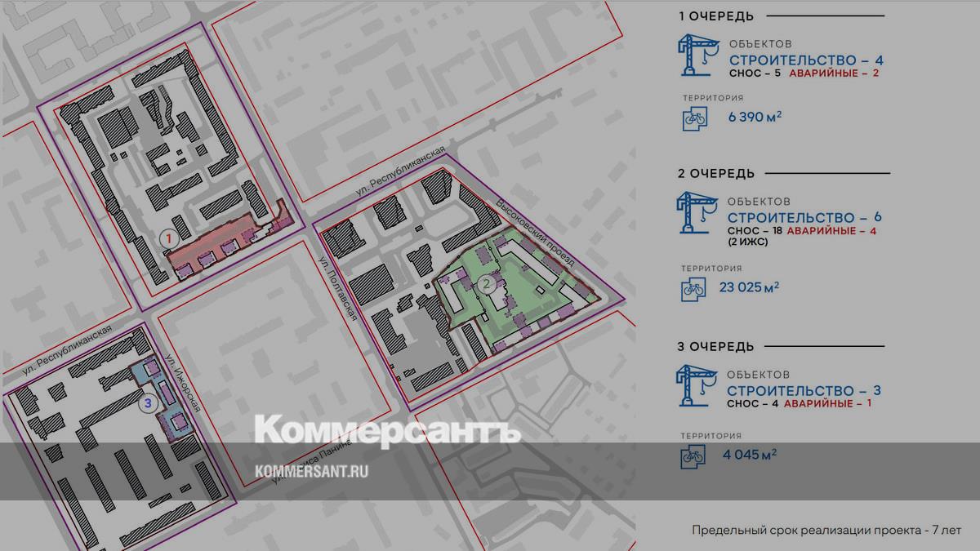
Task: Select map marker number 2
Action: (x=487, y=284)
